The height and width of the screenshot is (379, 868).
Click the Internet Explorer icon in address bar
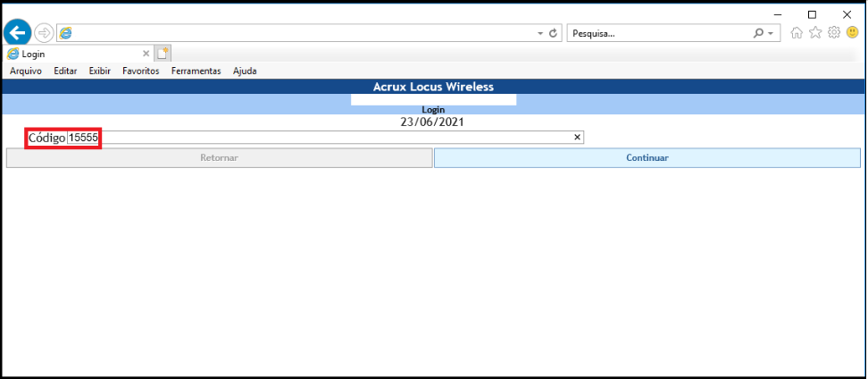click(66, 33)
